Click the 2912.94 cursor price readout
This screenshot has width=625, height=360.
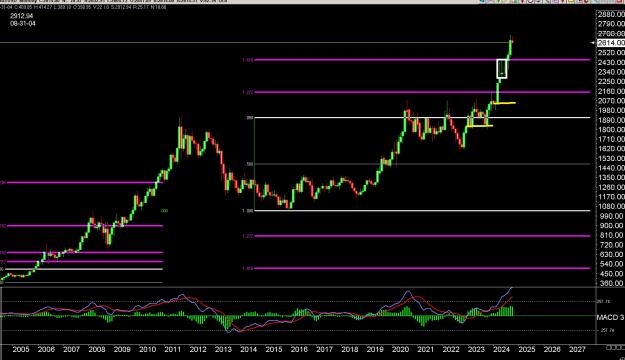pos(22,16)
